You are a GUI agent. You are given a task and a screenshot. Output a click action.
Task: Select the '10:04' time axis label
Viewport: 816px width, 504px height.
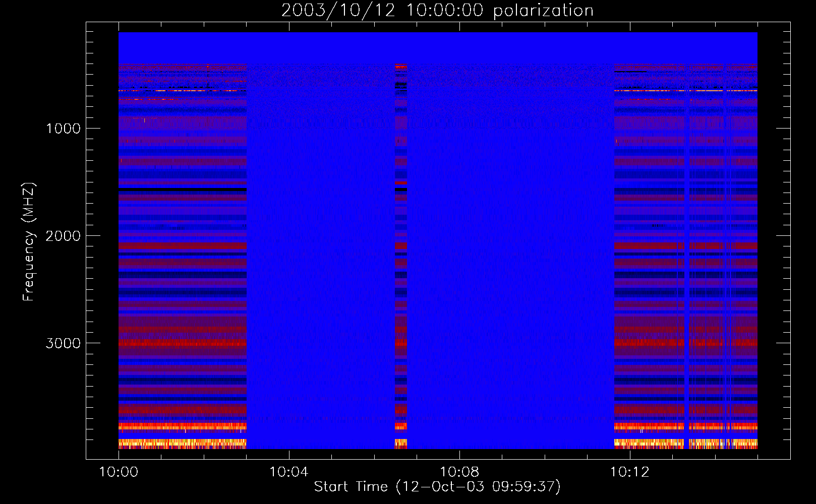[x=288, y=472]
